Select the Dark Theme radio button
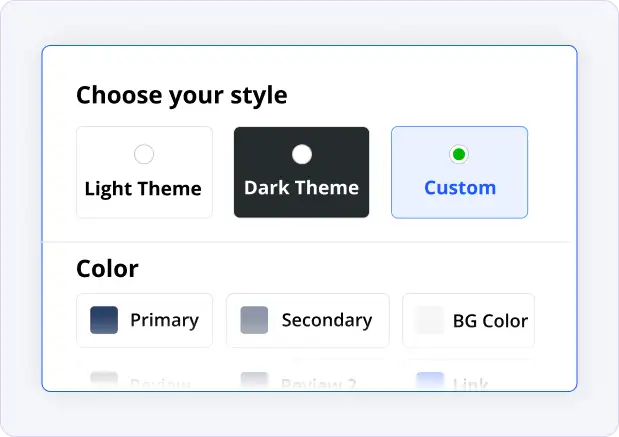The image size is (619, 437). coord(301,154)
